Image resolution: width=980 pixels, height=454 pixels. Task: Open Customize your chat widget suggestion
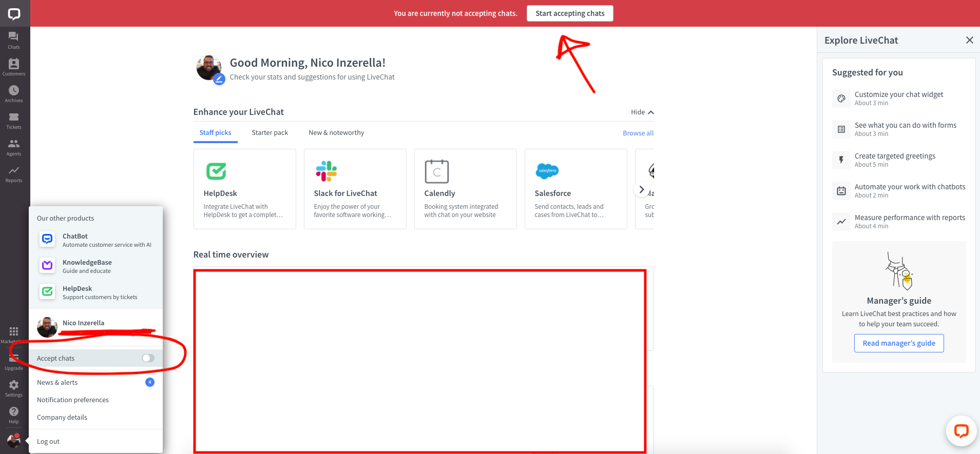[x=899, y=98]
